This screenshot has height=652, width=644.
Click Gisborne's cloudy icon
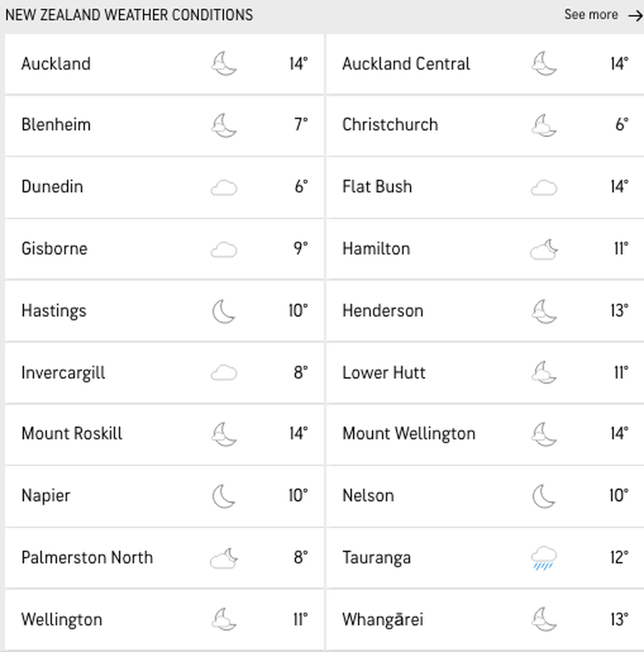(x=224, y=250)
